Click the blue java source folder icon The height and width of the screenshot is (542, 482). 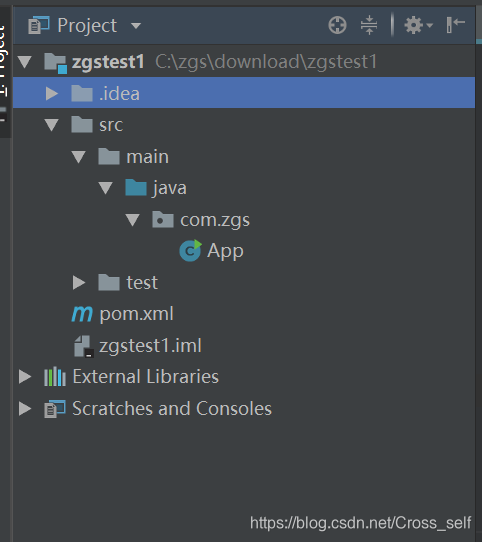(x=136, y=188)
